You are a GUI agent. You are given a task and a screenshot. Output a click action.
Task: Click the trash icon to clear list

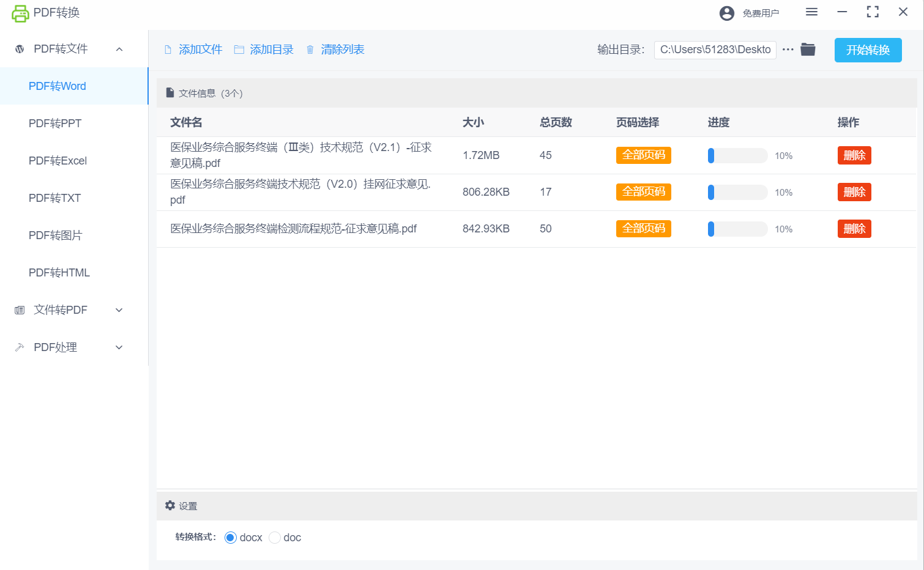point(310,50)
